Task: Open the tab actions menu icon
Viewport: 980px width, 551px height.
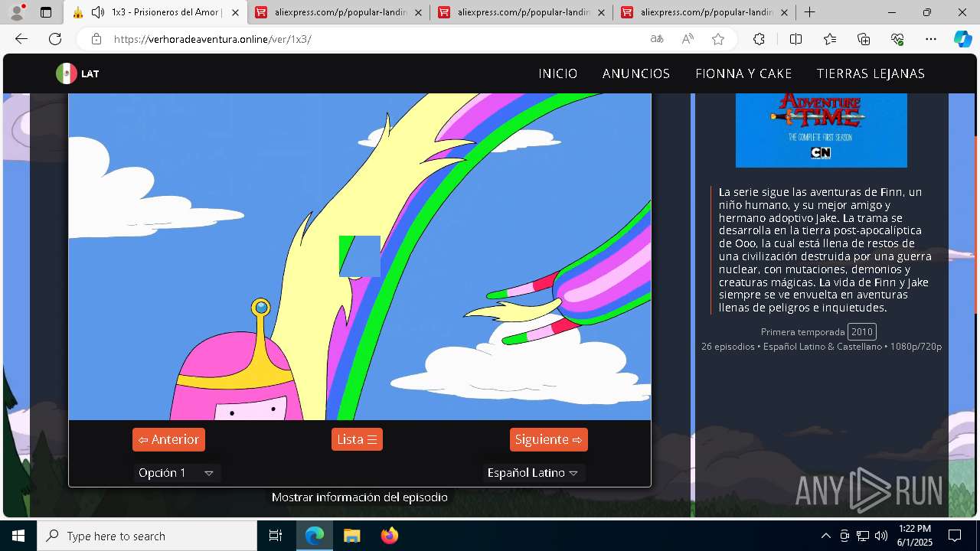Action: tap(46, 12)
